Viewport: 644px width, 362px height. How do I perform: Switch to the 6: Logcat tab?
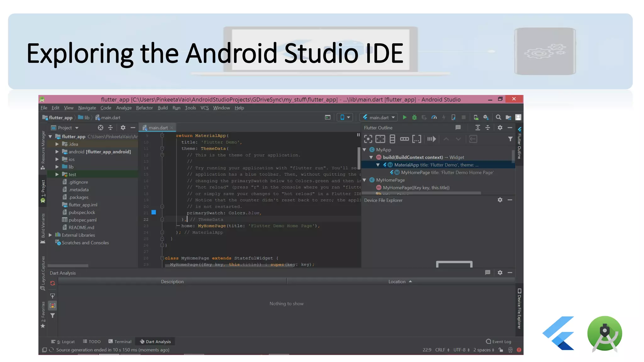pyautogui.click(x=63, y=342)
